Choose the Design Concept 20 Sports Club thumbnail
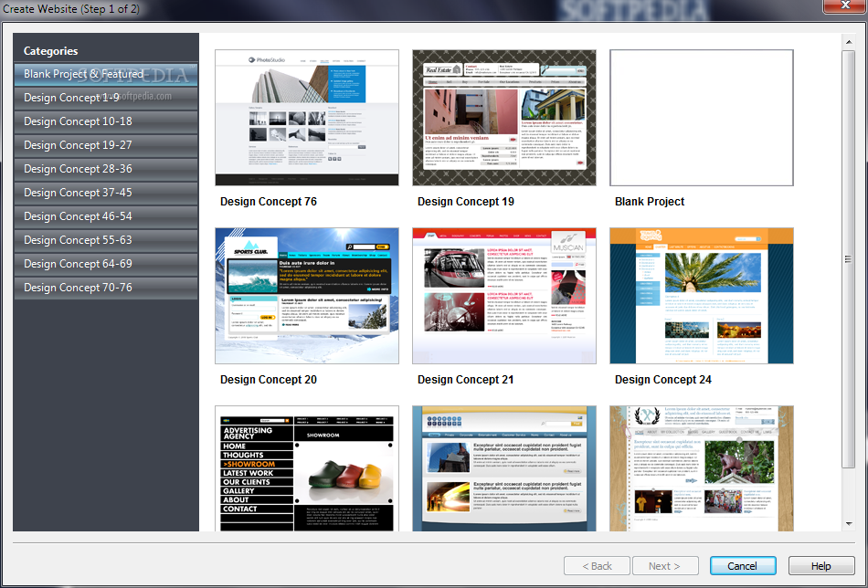The height and width of the screenshot is (588, 868). 307,296
